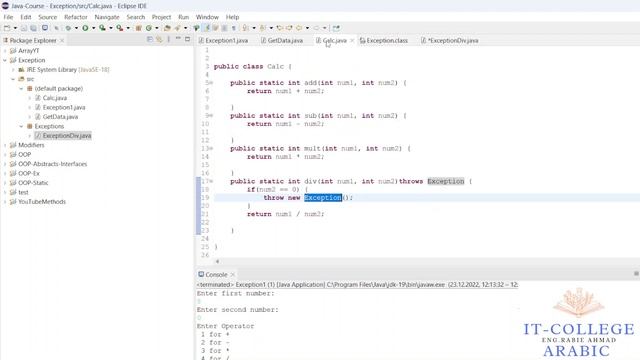The height and width of the screenshot is (360, 640).
Task: Click the Debug bug toolbar icon
Action: coord(68,28)
